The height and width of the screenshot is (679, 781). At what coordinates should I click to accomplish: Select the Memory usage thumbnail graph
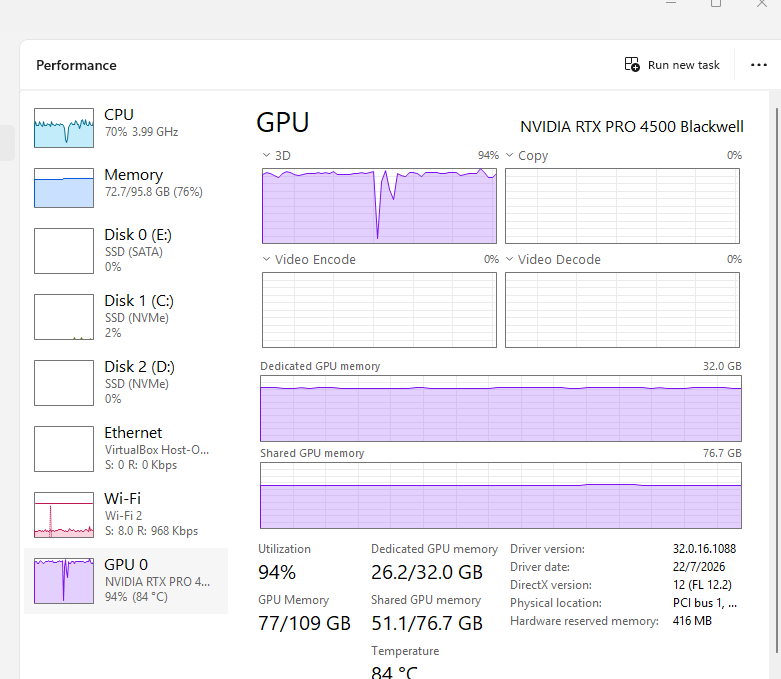[64, 188]
